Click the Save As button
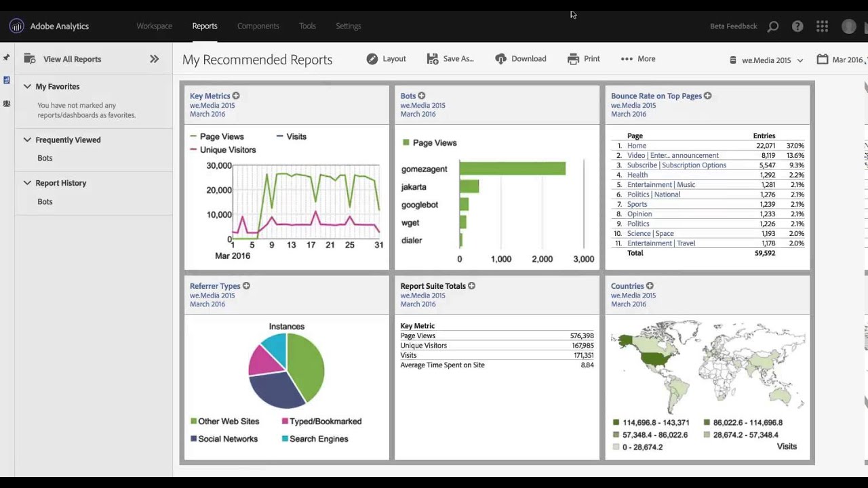Image resolution: width=868 pixels, height=488 pixels. (x=450, y=59)
